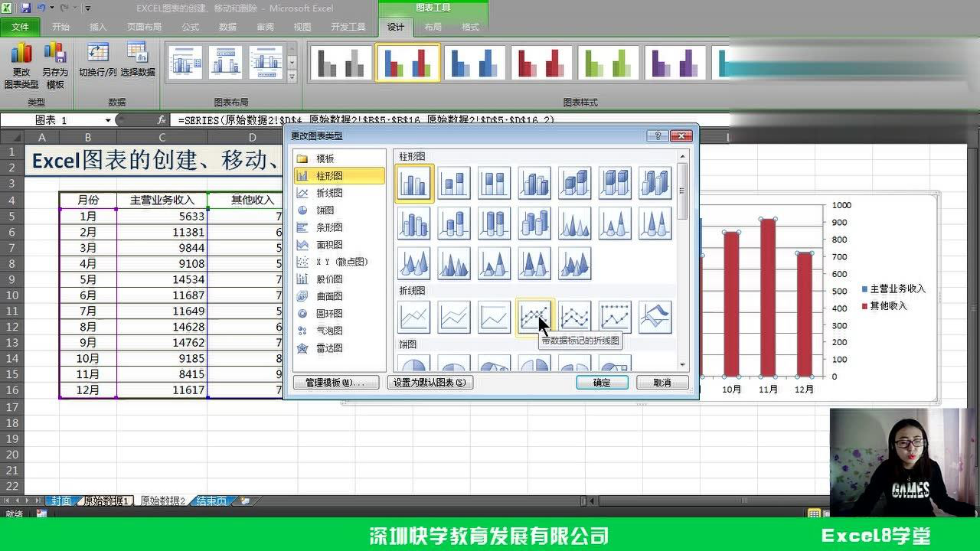Choose the 3-D line chart icon
The height and width of the screenshot is (551, 980).
coord(655,317)
